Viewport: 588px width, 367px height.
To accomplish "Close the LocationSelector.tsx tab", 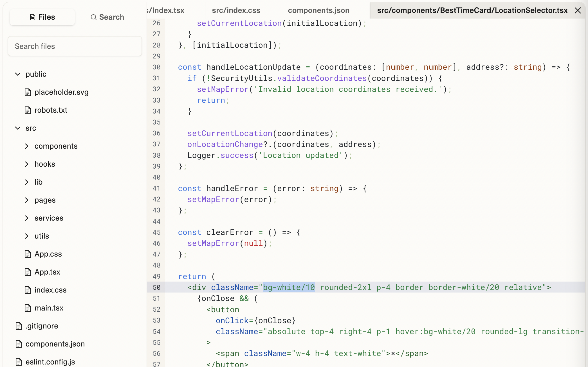I will 578,10.
